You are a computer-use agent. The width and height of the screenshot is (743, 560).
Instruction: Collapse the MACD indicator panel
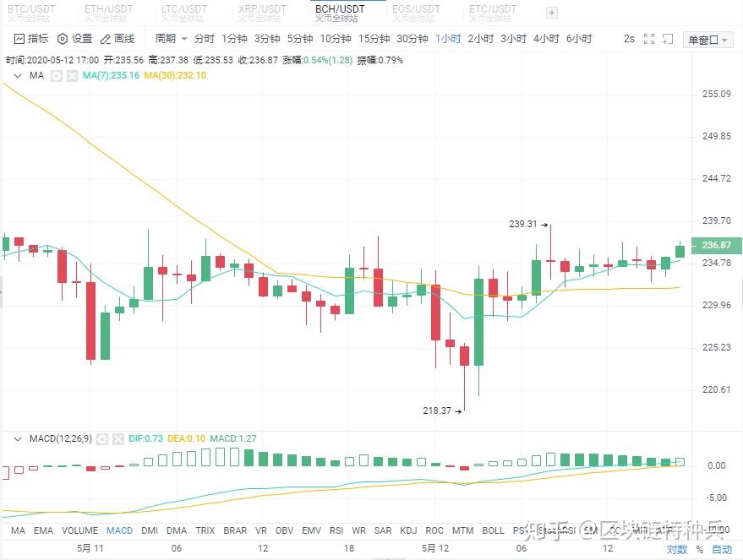point(18,439)
